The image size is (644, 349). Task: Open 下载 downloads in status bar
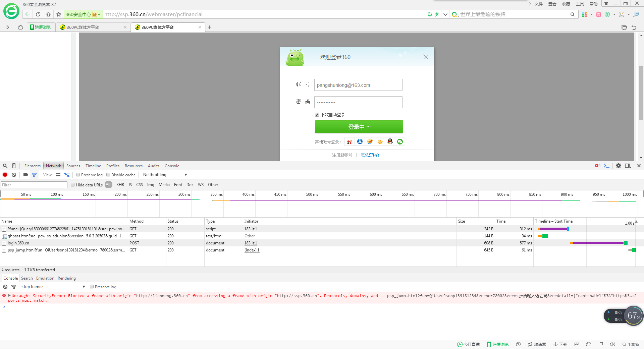[x=560, y=344]
